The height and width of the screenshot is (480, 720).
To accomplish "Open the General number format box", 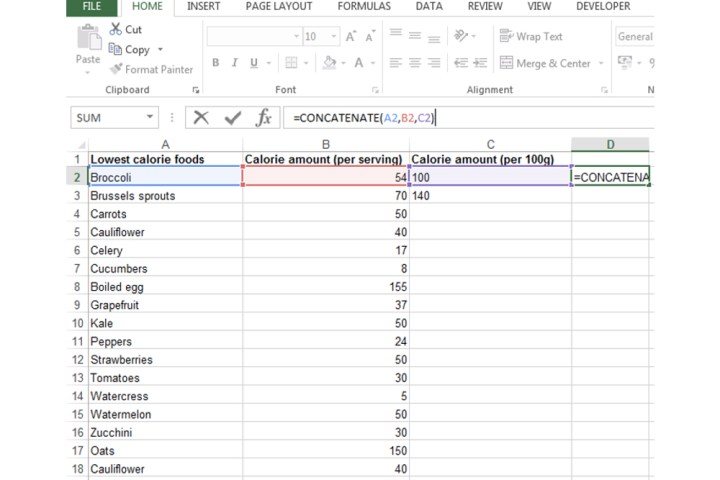I will click(635, 36).
